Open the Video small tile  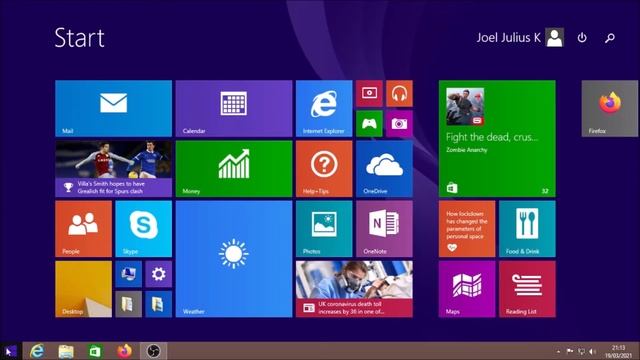[369, 93]
